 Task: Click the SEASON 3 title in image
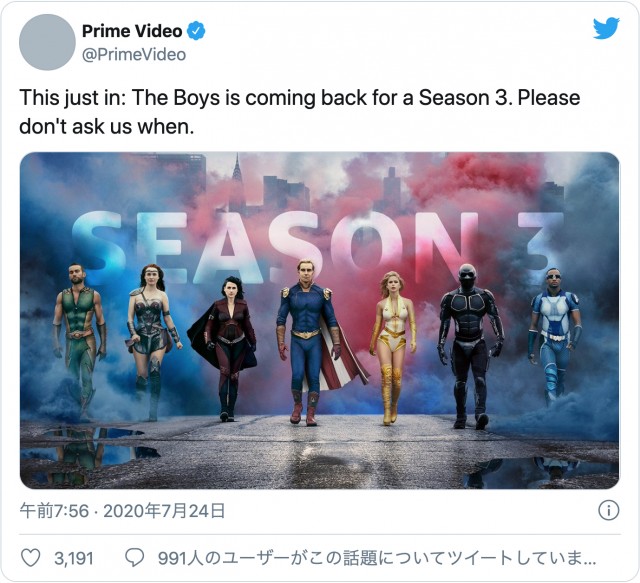tap(318, 247)
